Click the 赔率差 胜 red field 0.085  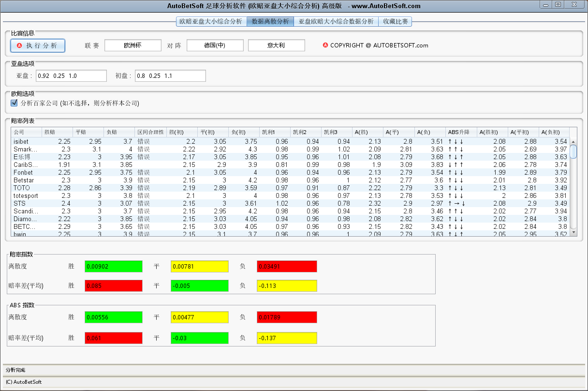click(x=114, y=286)
